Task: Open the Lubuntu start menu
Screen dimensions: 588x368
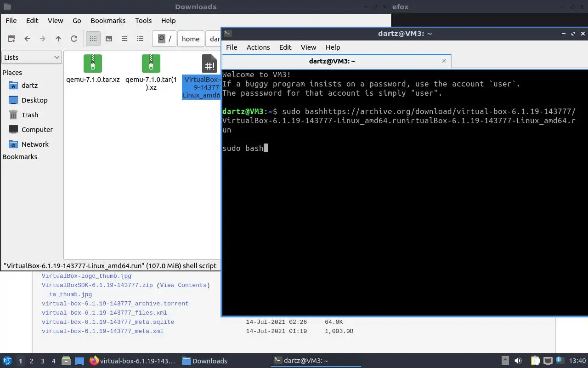Action: tap(7, 361)
